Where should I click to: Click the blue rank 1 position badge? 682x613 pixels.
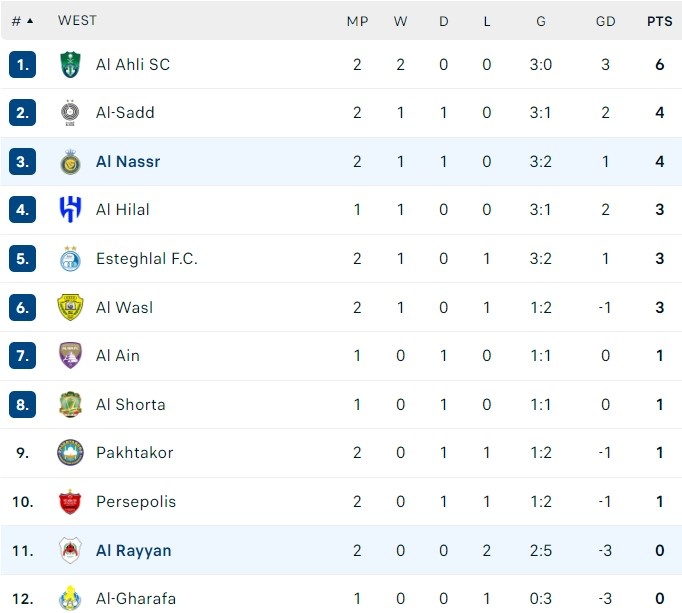coord(22,64)
